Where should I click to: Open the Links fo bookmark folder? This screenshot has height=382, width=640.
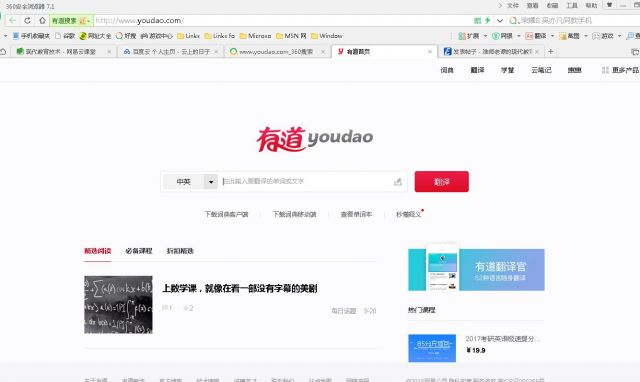[x=220, y=36]
